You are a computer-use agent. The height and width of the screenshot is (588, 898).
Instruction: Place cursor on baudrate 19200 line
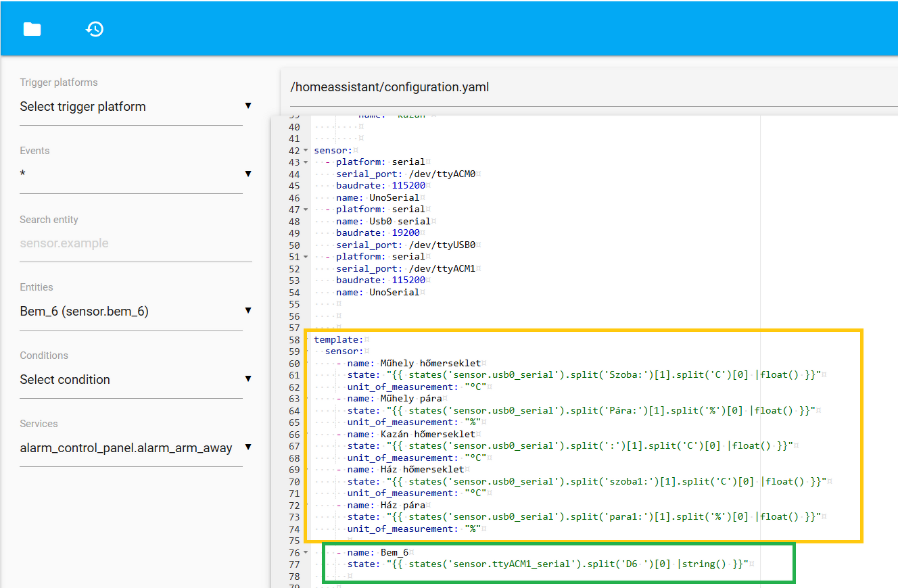coord(378,233)
